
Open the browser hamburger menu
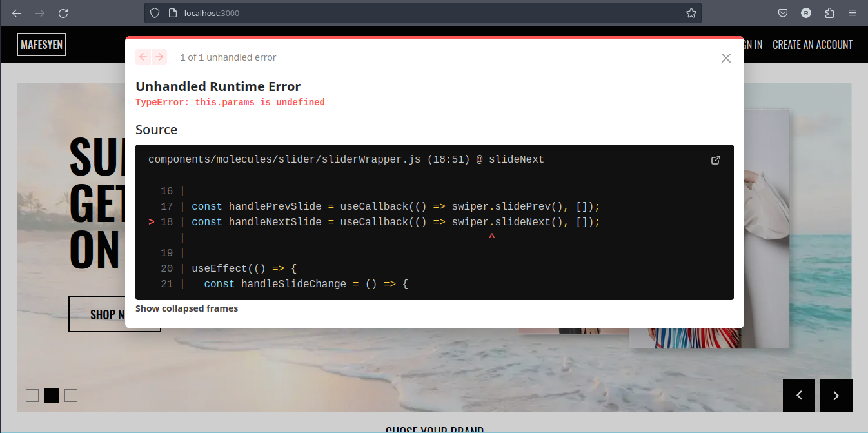[853, 13]
